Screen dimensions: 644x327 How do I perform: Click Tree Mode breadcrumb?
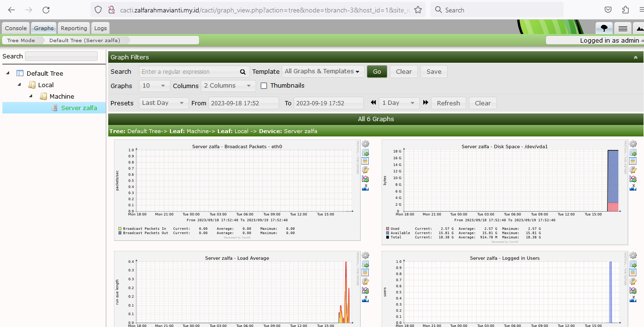click(x=21, y=40)
